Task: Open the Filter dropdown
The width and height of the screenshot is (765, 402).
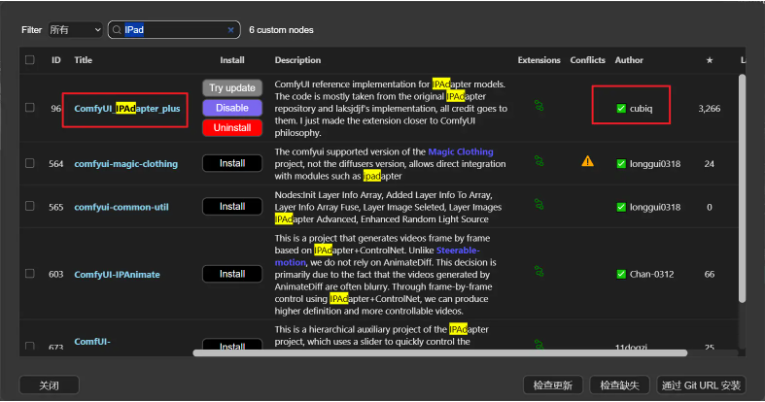Action: pyautogui.click(x=75, y=30)
